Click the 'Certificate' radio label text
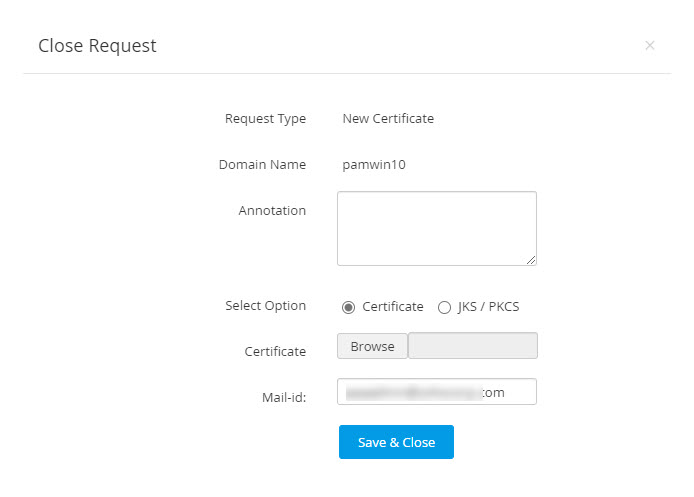The image size is (694, 497). tap(393, 307)
